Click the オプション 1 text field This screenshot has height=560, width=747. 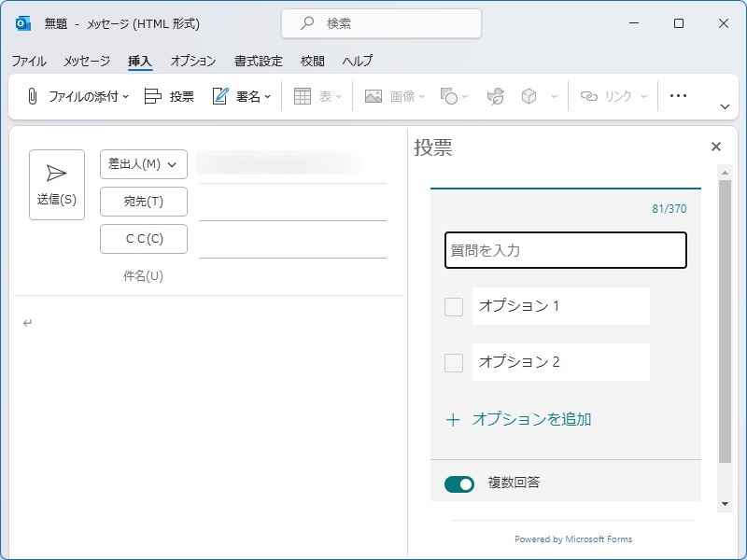click(x=561, y=306)
